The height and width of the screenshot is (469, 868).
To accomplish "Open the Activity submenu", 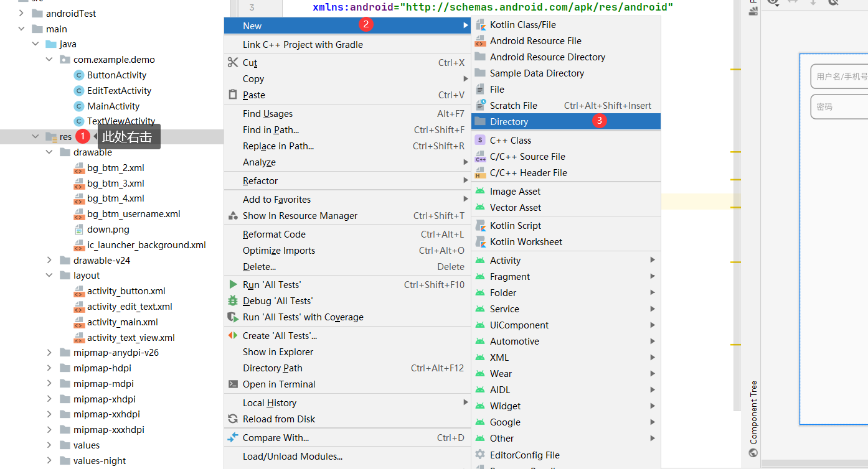I will click(x=505, y=261).
